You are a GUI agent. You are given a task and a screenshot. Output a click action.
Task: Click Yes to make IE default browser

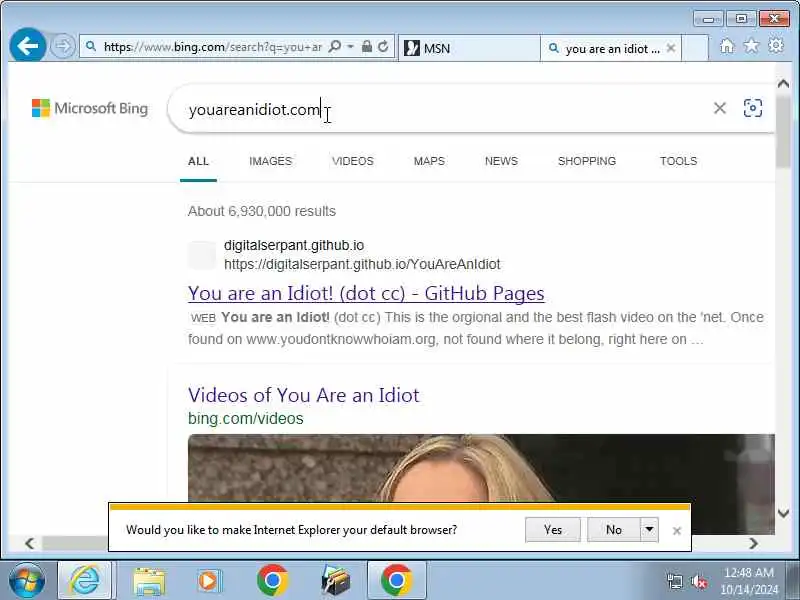point(553,530)
